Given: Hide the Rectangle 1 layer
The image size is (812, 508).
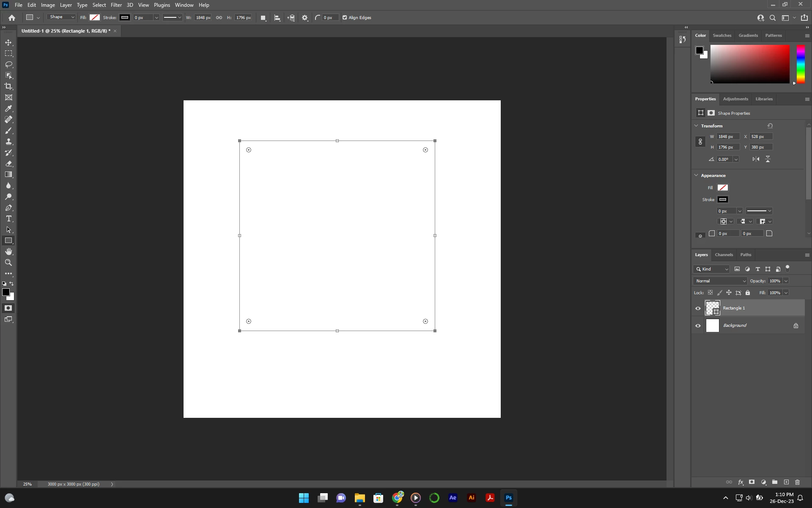Looking at the screenshot, I should click(x=698, y=308).
